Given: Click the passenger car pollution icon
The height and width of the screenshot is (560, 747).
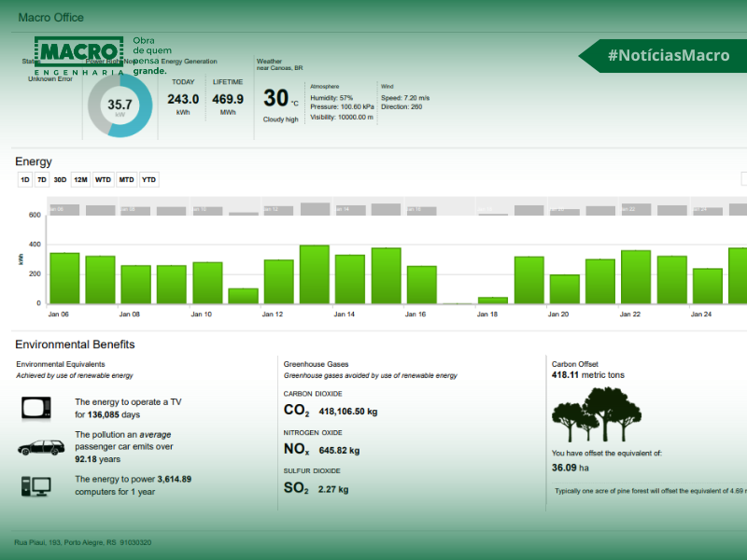Looking at the screenshot, I should click(x=41, y=447).
